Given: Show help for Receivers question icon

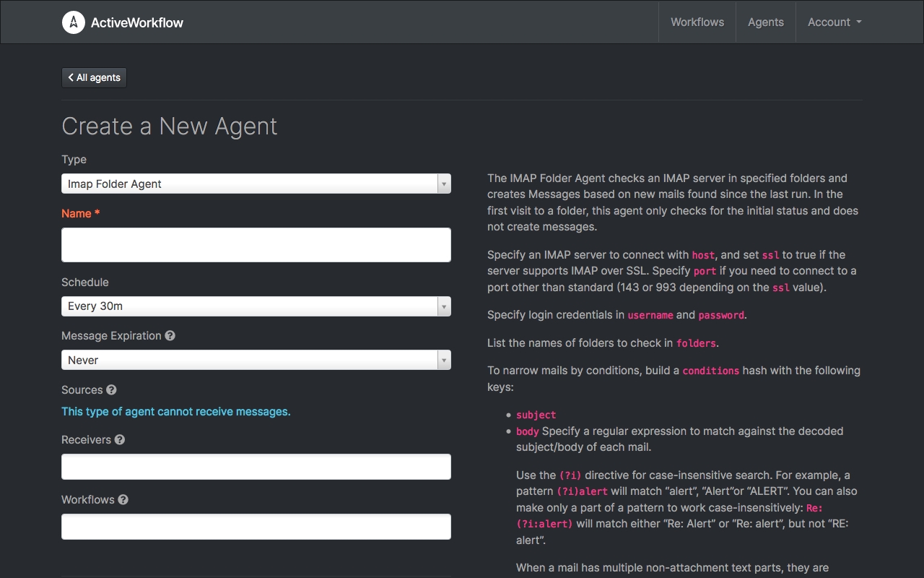Looking at the screenshot, I should coord(120,440).
